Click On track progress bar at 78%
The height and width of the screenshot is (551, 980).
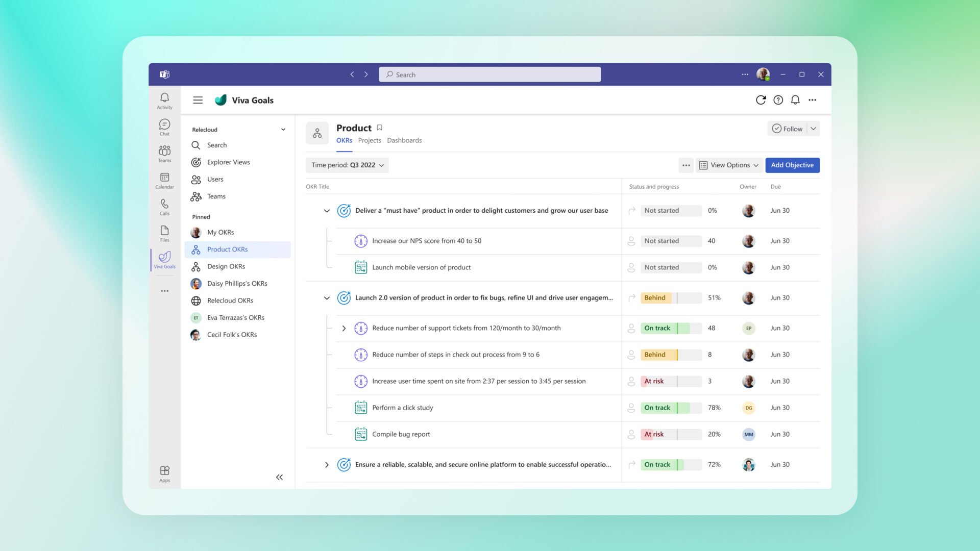(671, 408)
